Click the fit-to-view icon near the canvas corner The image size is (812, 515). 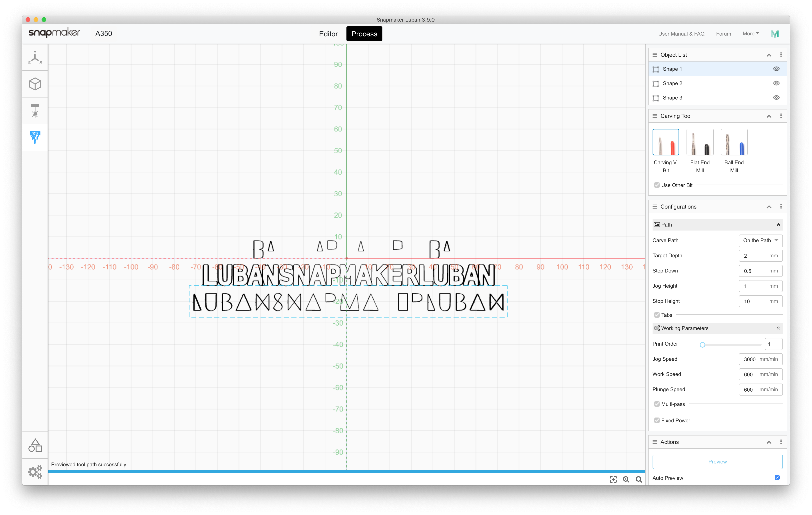pos(614,479)
